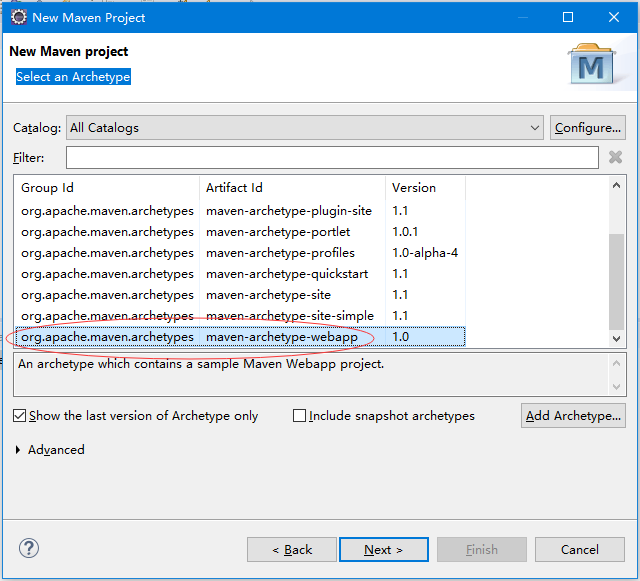640x581 pixels.
Task: Sort by the Version column header
Action: 425,188
